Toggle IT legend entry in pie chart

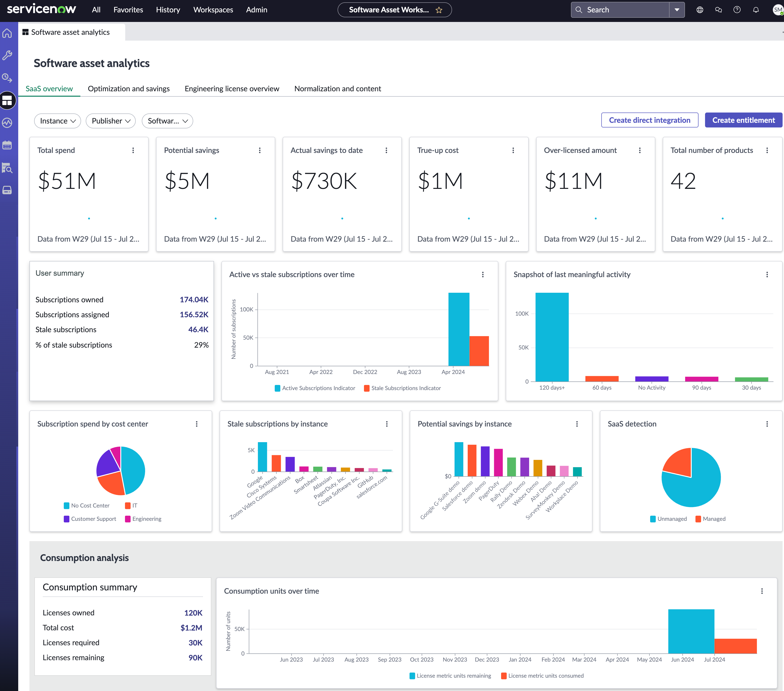(x=131, y=505)
